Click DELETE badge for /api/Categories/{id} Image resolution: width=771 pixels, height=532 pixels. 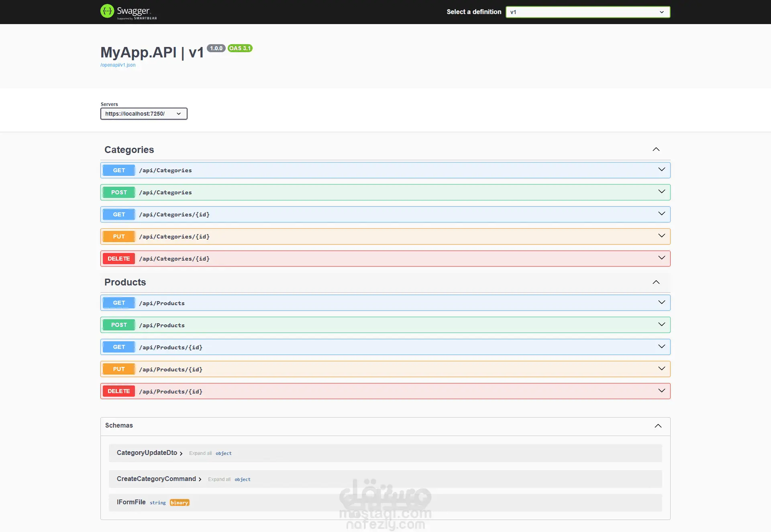point(119,259)
